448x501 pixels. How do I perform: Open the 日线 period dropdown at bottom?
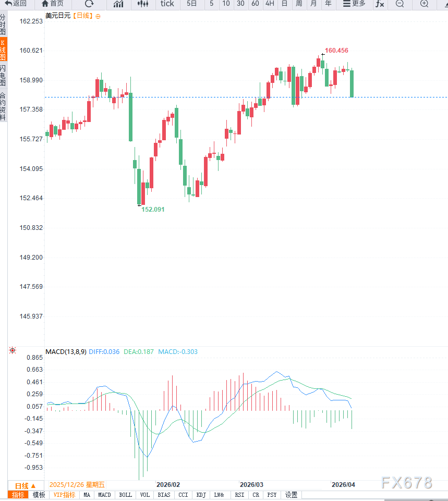(x=25, y=485)
